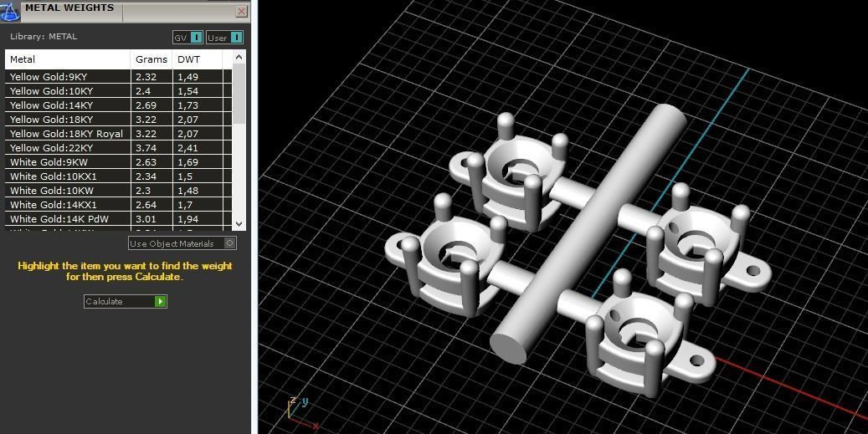Click the scrollbar down arrow

click(x=239, y=224)
